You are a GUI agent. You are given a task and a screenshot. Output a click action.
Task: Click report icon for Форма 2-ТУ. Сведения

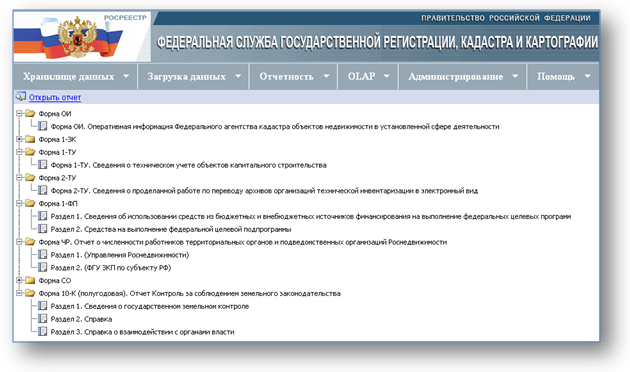[x=43, y=190]
